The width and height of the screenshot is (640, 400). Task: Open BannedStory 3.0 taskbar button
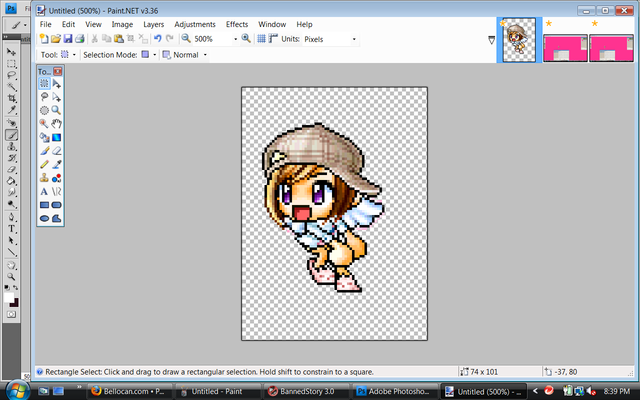click(x=306, y=391)
